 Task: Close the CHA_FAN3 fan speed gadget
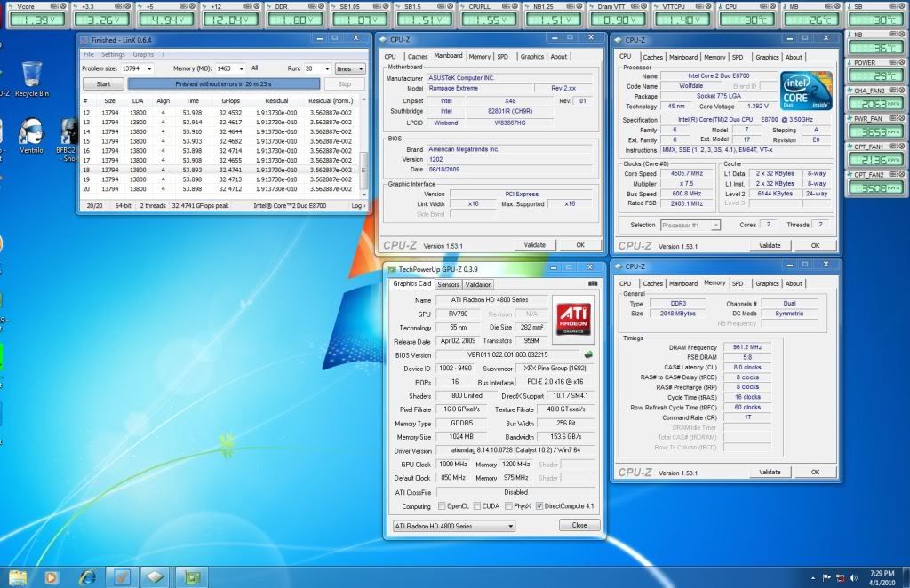(x=902, y=91)
